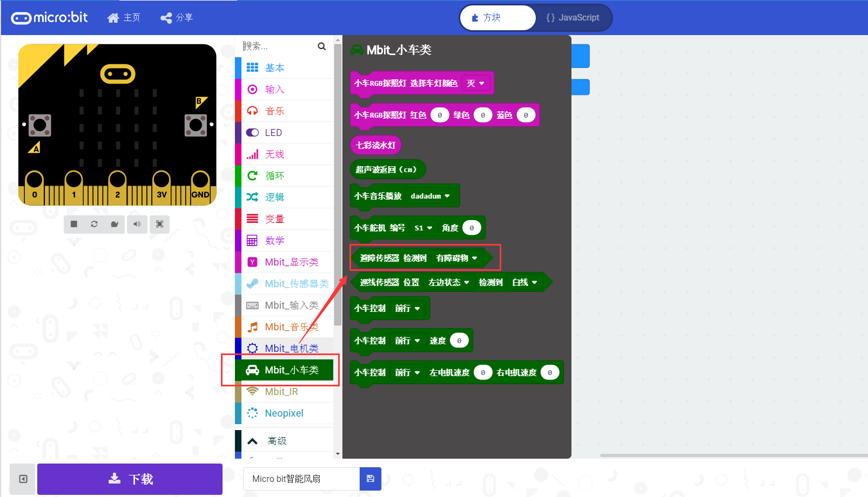The image size is (868, 497).
Task: Select the Mbit_小车类 car category
Action: (x=284, y=370)
